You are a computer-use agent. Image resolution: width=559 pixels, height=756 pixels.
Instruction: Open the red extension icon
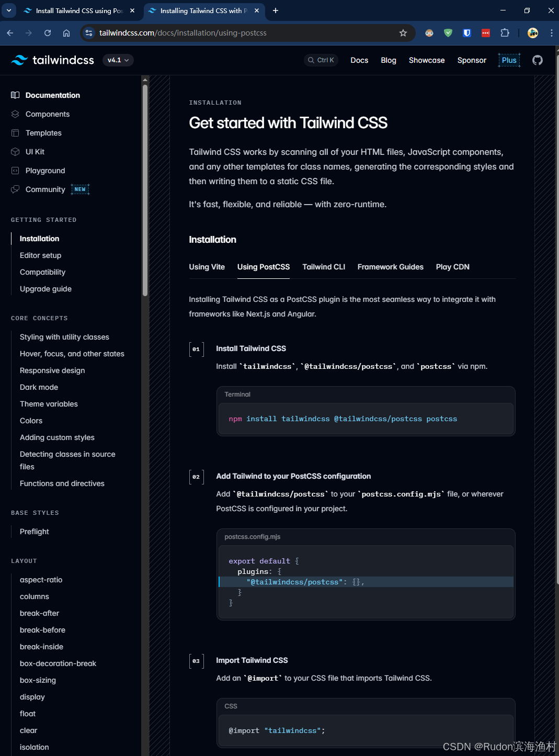pyautogui.click(x=486, y=33)
